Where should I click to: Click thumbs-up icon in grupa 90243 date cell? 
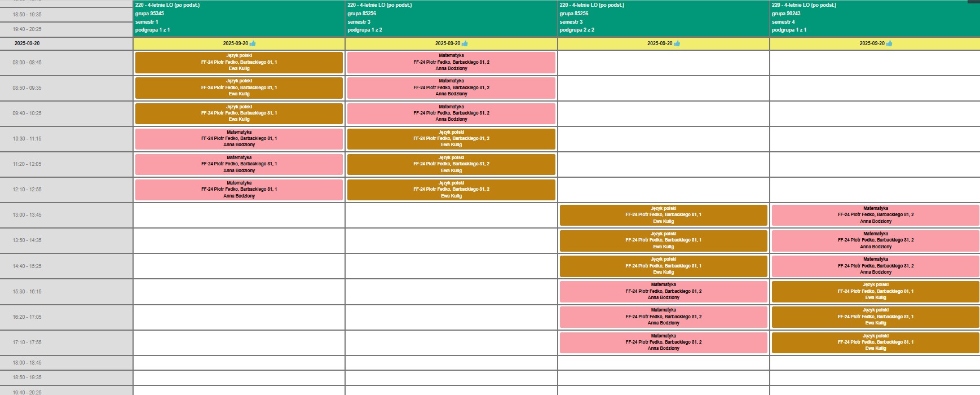(x=889, y=43)
